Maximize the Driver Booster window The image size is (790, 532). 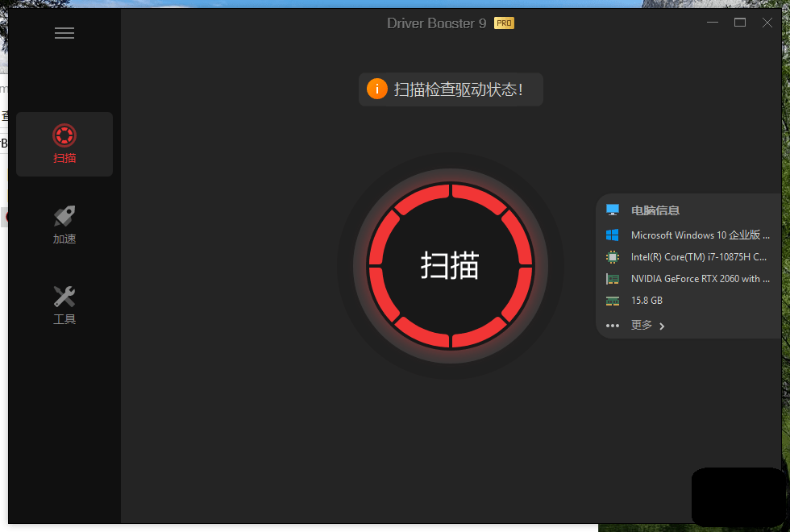point(740,23)
